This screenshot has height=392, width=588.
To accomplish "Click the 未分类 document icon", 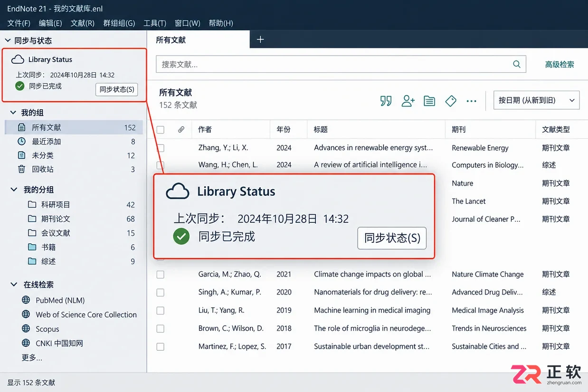I will 21,155.
